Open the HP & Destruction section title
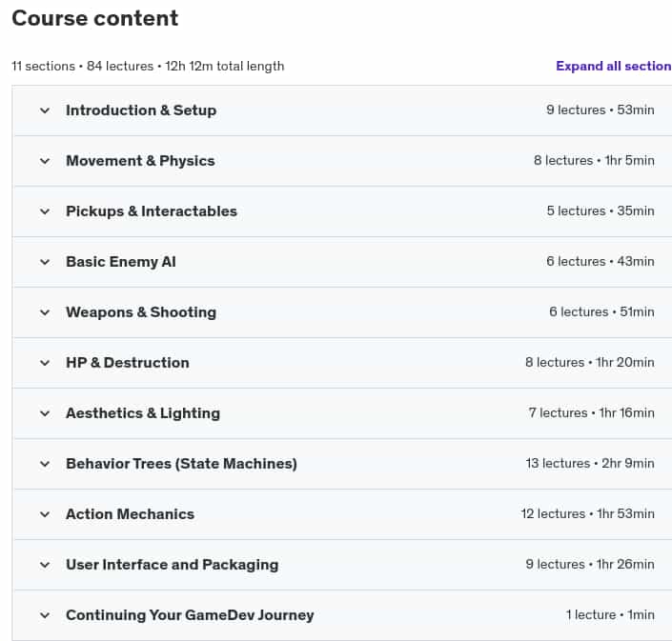 128,363
